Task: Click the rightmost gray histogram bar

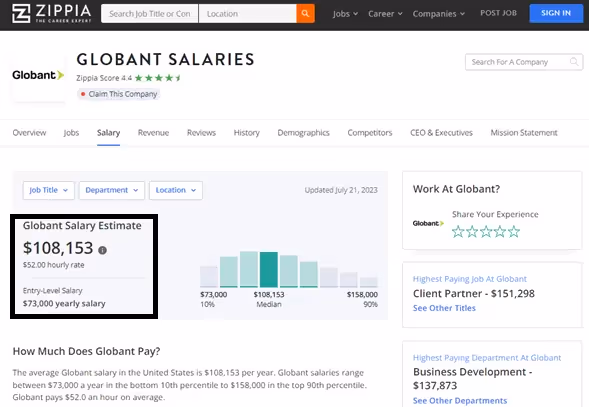Action: point(369,282)
